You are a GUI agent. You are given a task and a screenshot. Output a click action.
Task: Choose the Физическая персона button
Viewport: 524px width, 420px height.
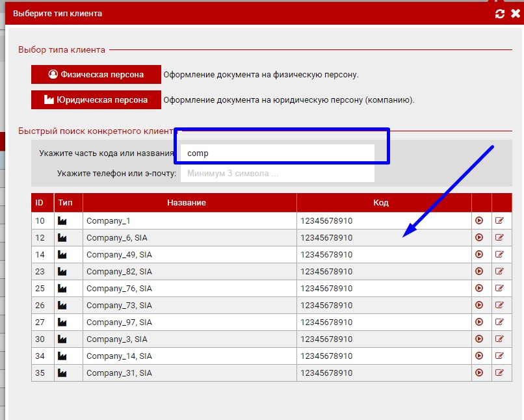pos(96,75)
